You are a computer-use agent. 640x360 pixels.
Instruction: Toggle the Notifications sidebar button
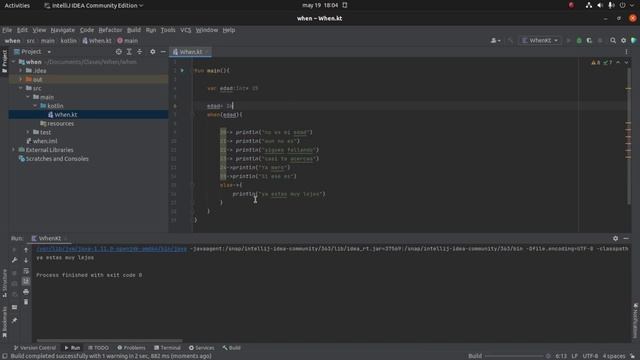(636, 321)
